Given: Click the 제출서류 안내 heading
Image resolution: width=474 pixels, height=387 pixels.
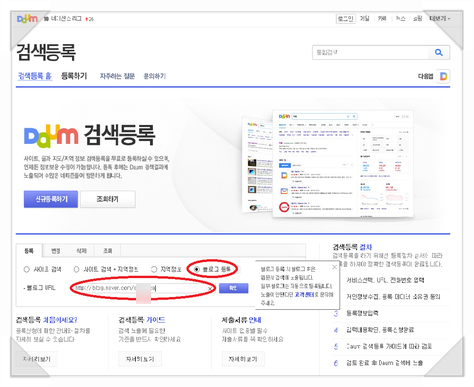Looking at the screenshot, I should click(x=242, y=320).
